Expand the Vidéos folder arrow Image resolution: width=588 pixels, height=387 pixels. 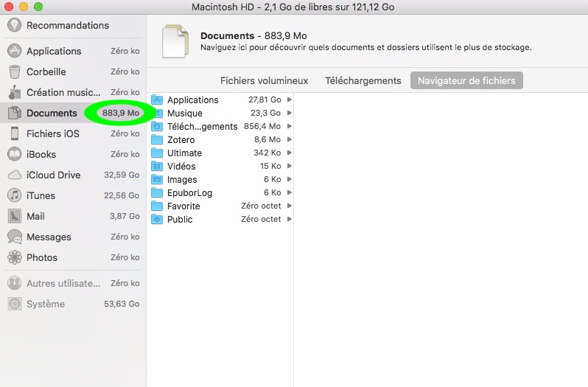(x=289, y=166)
